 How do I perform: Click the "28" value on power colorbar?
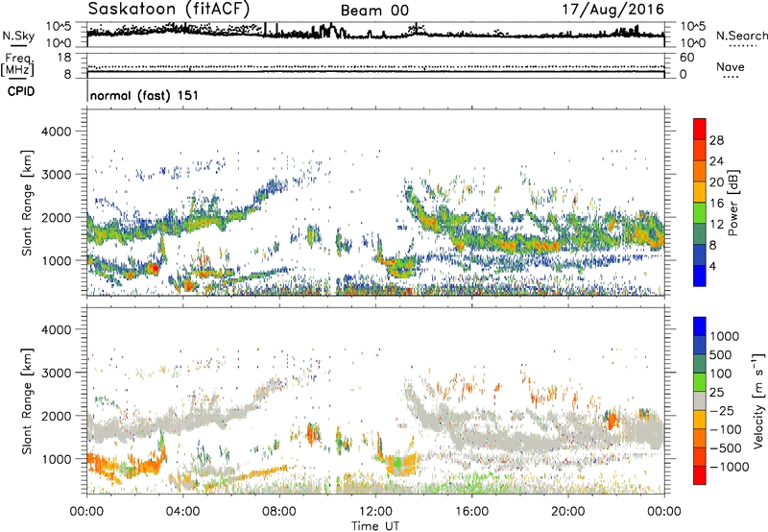click(x=716, y=140)
